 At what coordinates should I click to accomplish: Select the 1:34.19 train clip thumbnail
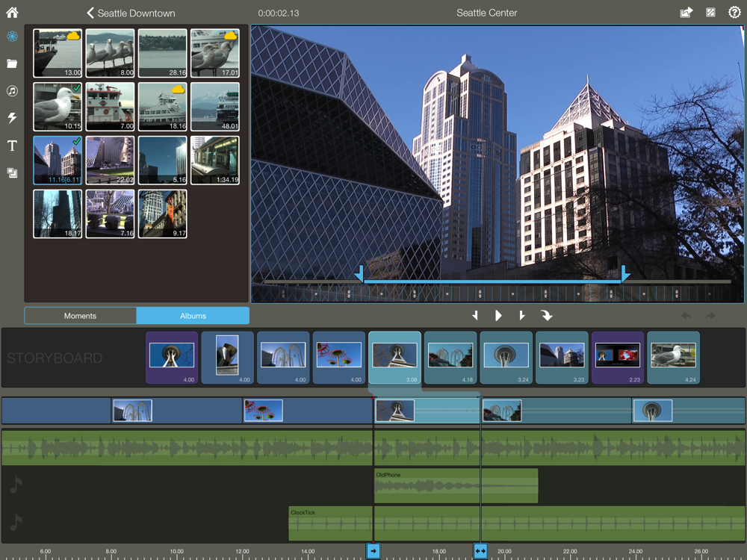[215, 160]
